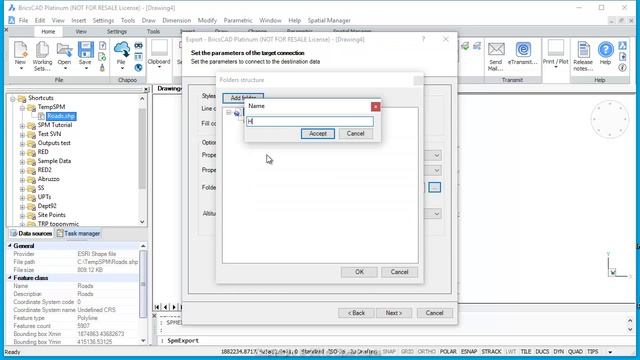This screenshot has width=640, height=360.
Task: Toggle TIPS in the status bar
Action: [593, 351]
